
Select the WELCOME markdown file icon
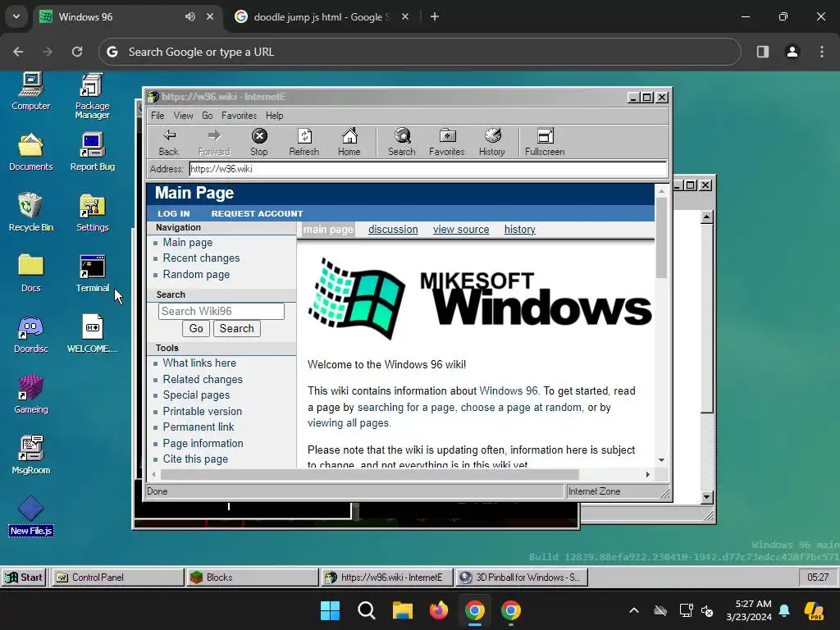[x=92, y=335]
